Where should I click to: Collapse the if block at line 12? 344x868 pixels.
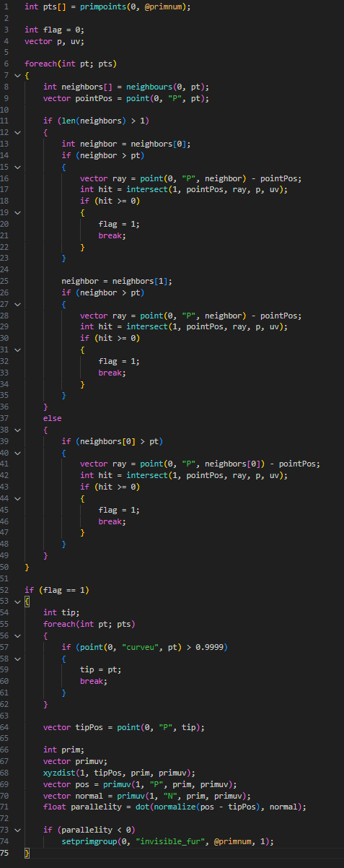pyautogui.click(x=16, y=132)
